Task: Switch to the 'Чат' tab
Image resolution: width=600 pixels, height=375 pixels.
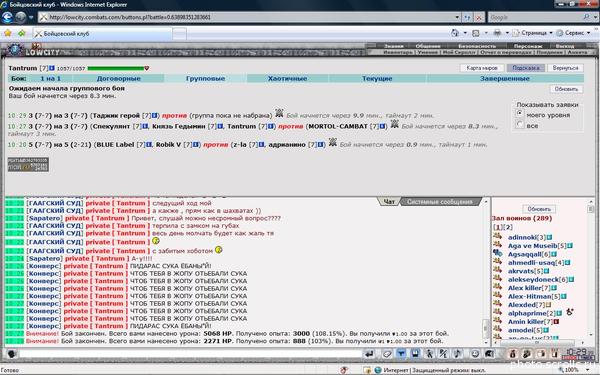Action: tap(389, 202)
